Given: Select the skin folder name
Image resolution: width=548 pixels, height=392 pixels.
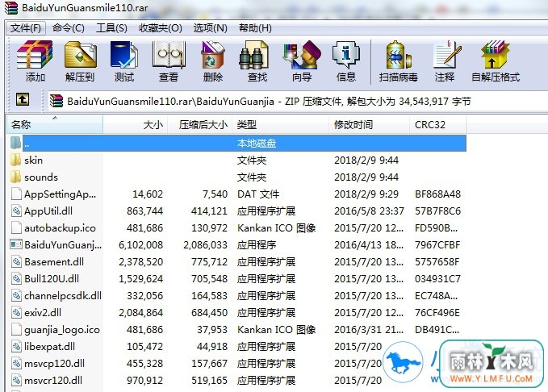Looking at the screenshot, I should pos(34,161).
